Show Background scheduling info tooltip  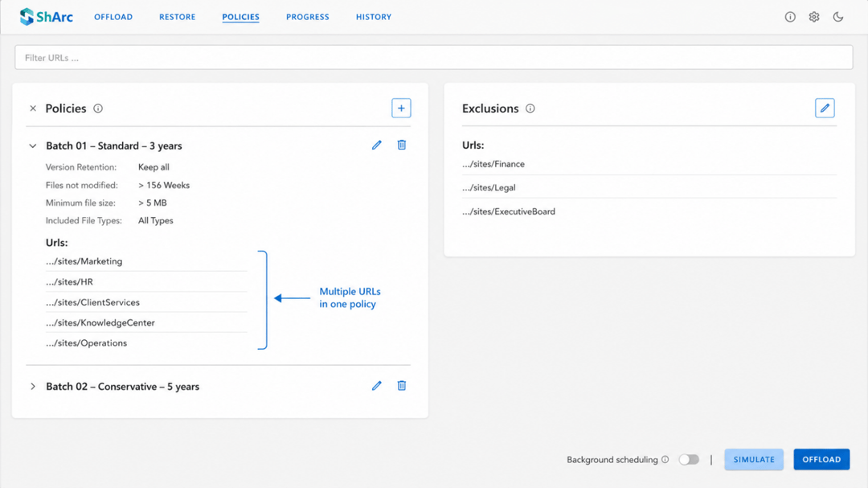[665, 459]
